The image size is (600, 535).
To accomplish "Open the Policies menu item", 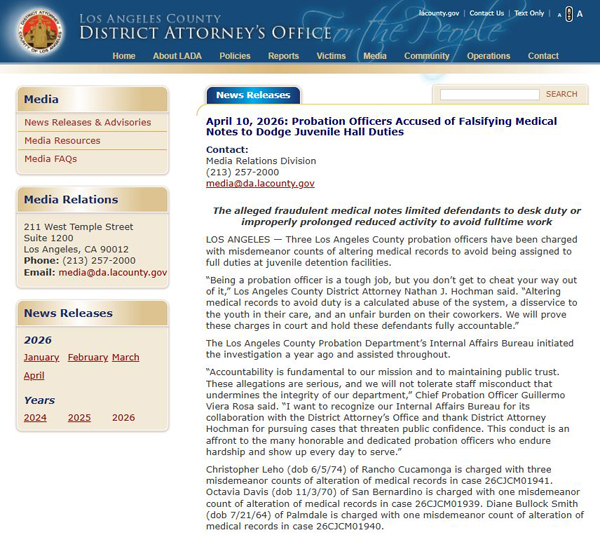I will click(x=235, y=56).
